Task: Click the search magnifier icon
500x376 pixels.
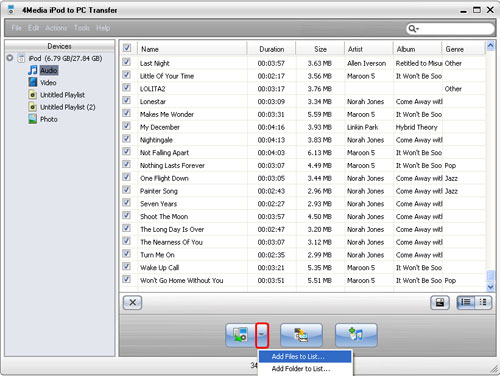Action: [x=413, y=29]
